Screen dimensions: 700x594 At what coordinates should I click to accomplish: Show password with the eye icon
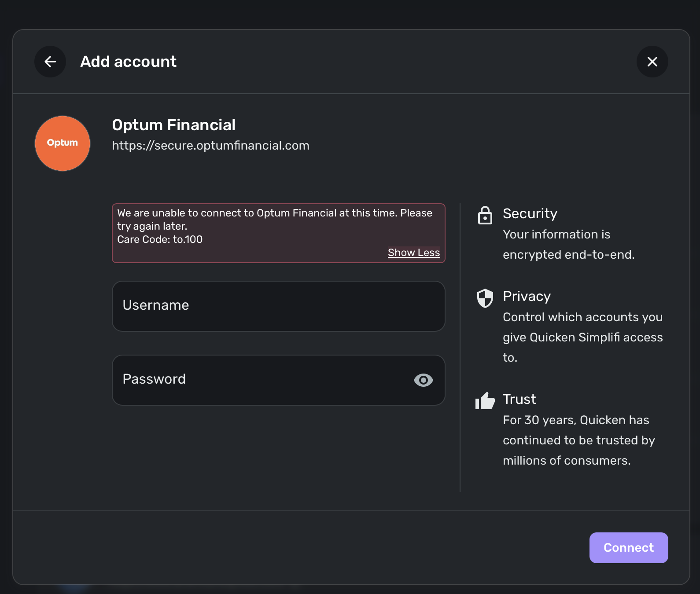[423, 380]
